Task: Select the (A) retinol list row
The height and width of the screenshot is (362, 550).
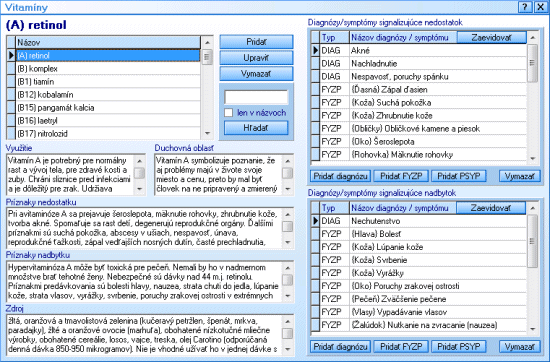Action: pos(108,55)
